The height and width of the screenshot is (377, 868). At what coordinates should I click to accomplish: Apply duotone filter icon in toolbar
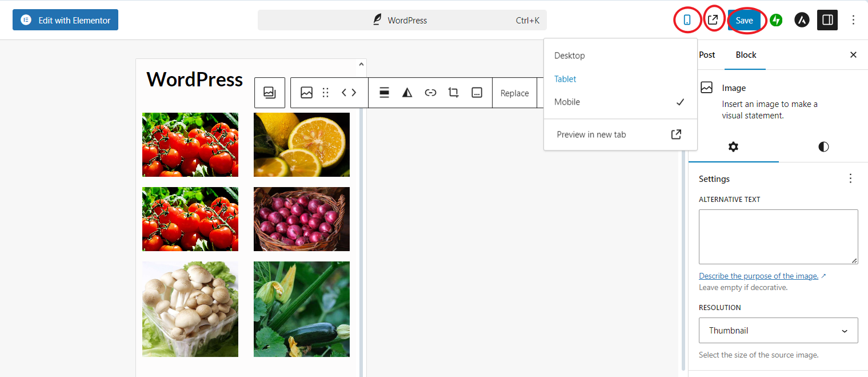coord(407,93)
